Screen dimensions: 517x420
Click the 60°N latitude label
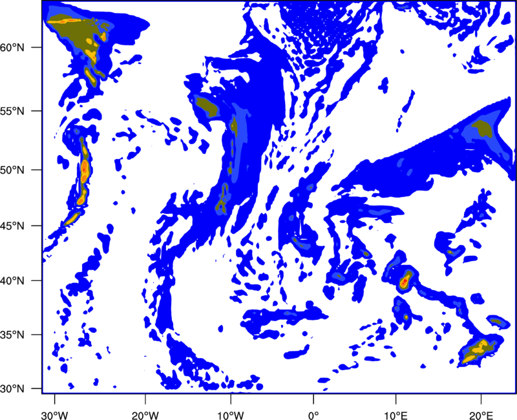pos(12,47)
